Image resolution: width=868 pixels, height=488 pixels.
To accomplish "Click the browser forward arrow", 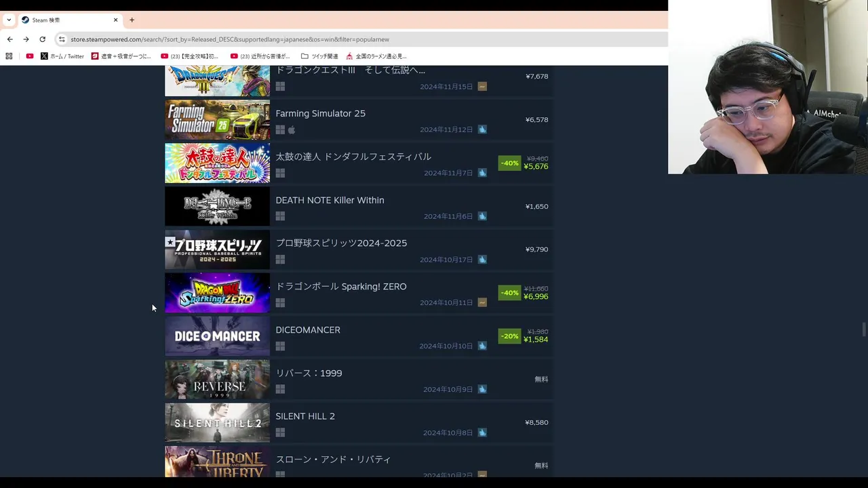I will [26, 39].
